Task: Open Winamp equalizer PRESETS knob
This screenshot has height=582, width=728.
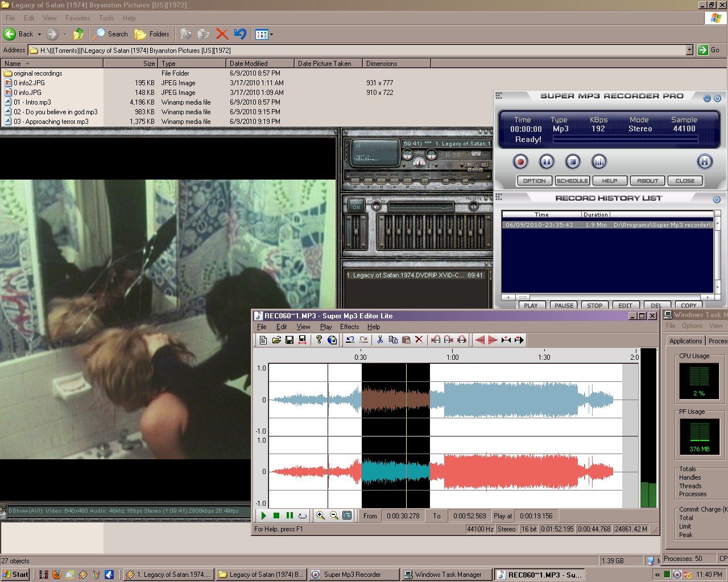Action: 474,205
